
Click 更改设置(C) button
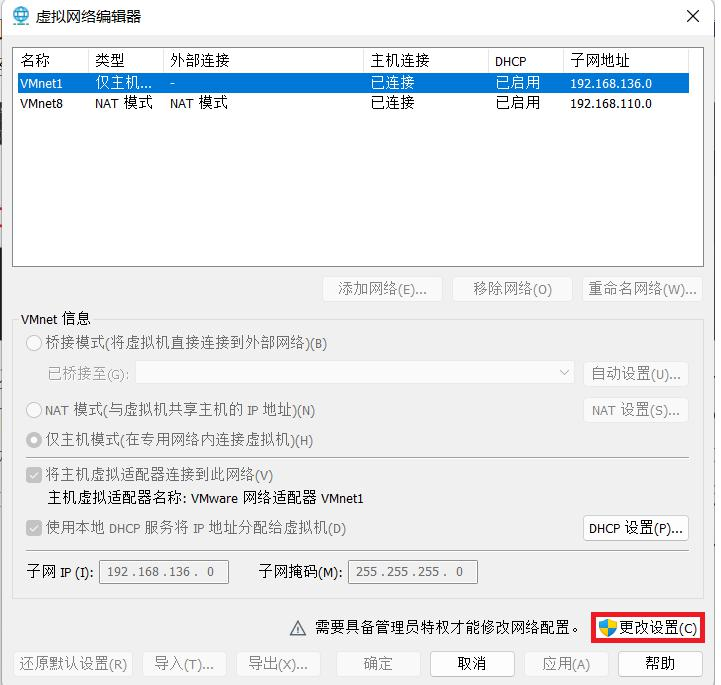647,628
